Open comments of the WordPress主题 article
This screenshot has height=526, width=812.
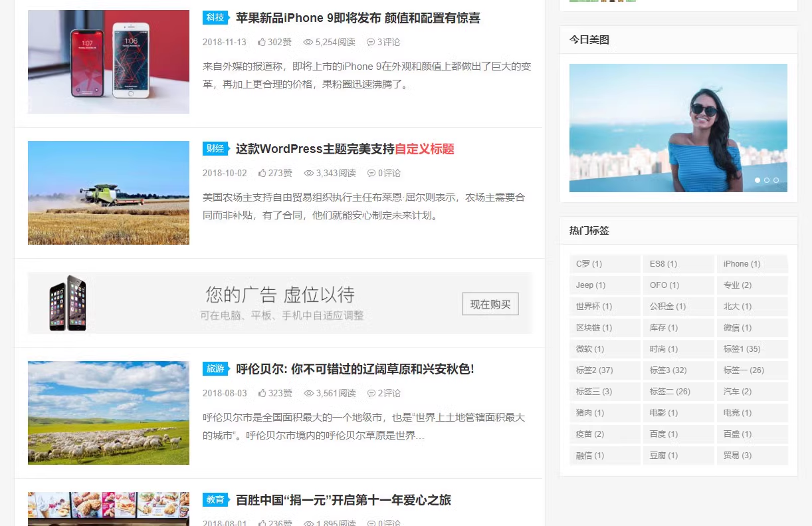point(384,173)
